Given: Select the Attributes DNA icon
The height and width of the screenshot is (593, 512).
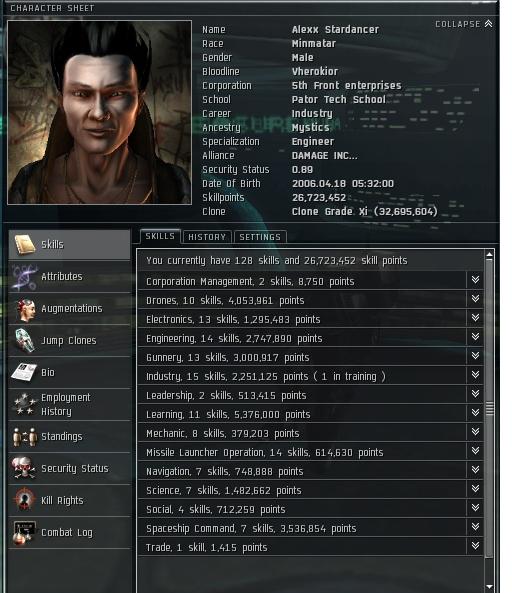Looking at the screenshot, I should pyautogui.click(x=25, y=277).
